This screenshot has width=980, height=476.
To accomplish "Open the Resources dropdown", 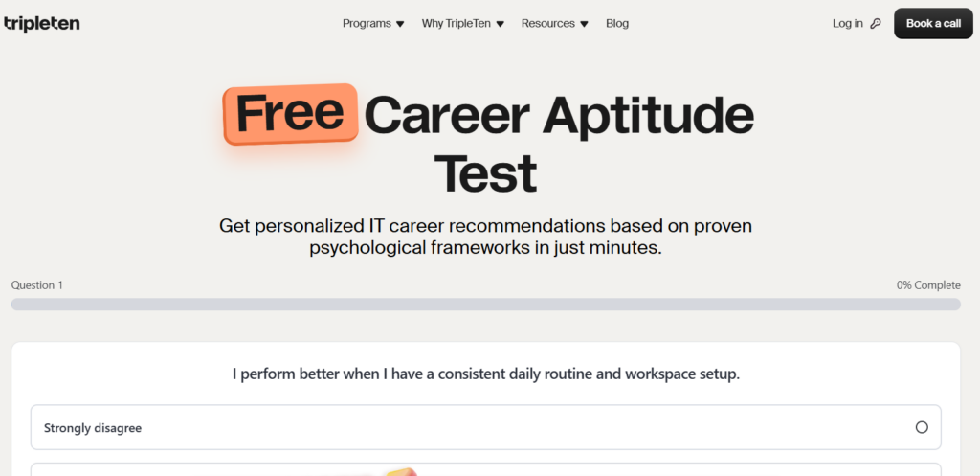I will (x=548, y=24).
